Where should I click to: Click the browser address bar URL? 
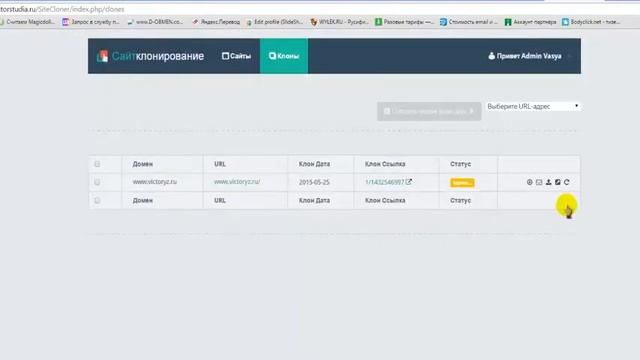click(62, 9)
